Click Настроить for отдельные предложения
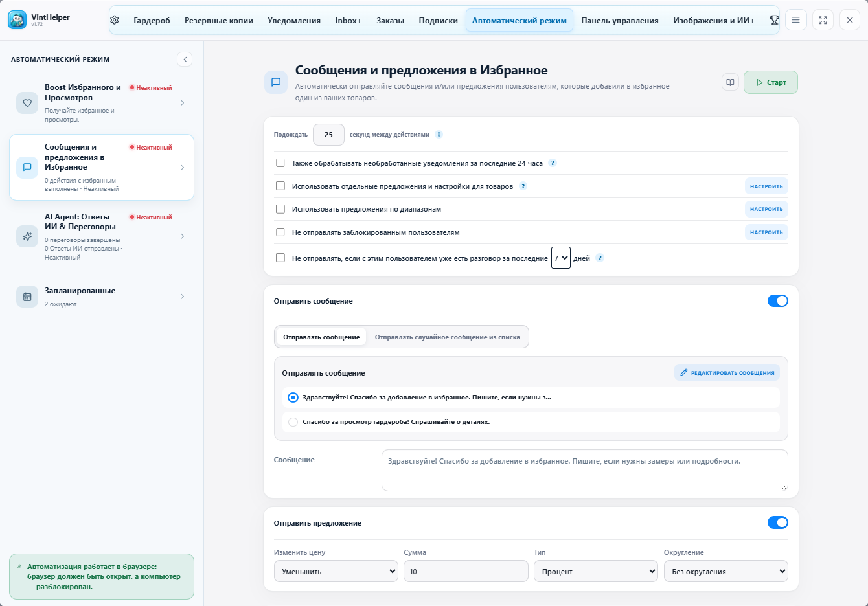Image resolution: width=868 pixels, height=606 pixels. 766,186
